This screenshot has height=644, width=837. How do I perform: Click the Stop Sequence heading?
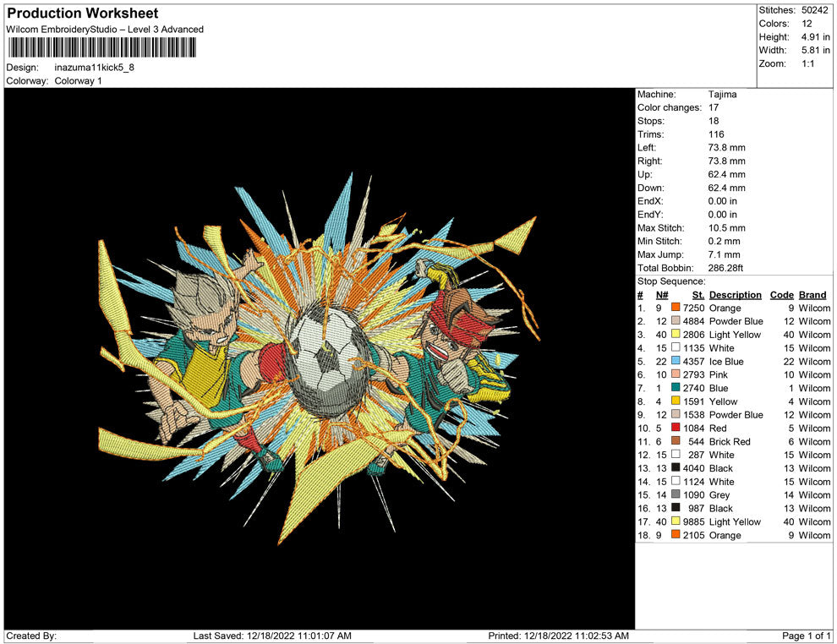point(670,281)
